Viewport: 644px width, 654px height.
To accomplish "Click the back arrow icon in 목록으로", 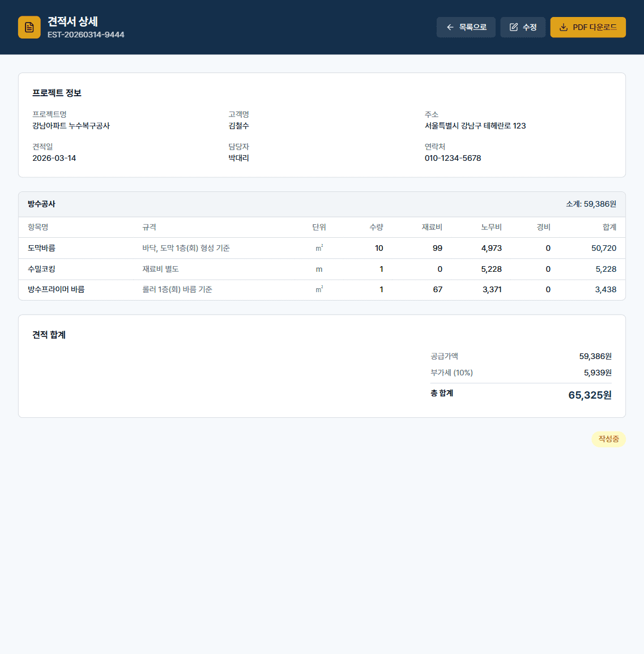I will 450,27.
